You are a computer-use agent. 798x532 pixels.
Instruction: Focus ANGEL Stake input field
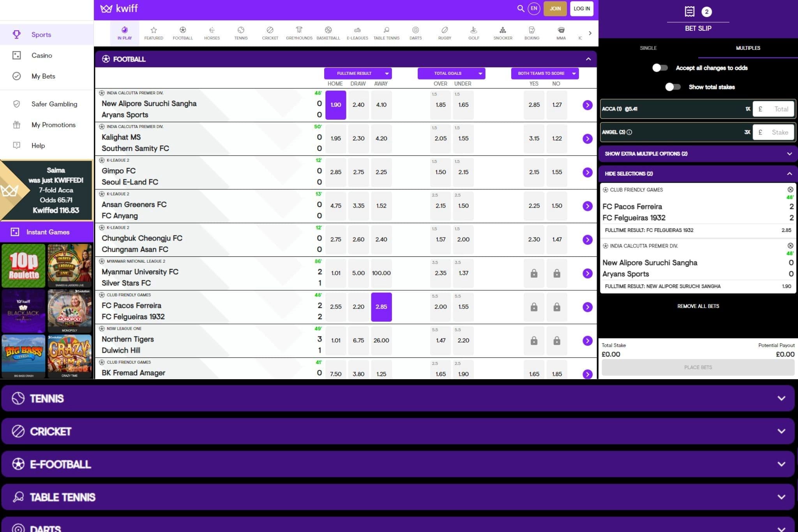pos(773,132)
